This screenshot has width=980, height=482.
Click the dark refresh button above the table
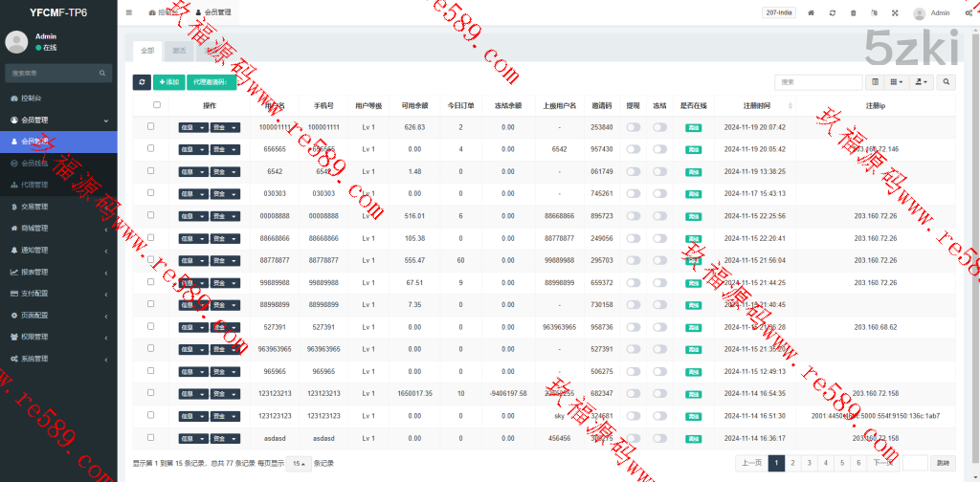[142, 83]
